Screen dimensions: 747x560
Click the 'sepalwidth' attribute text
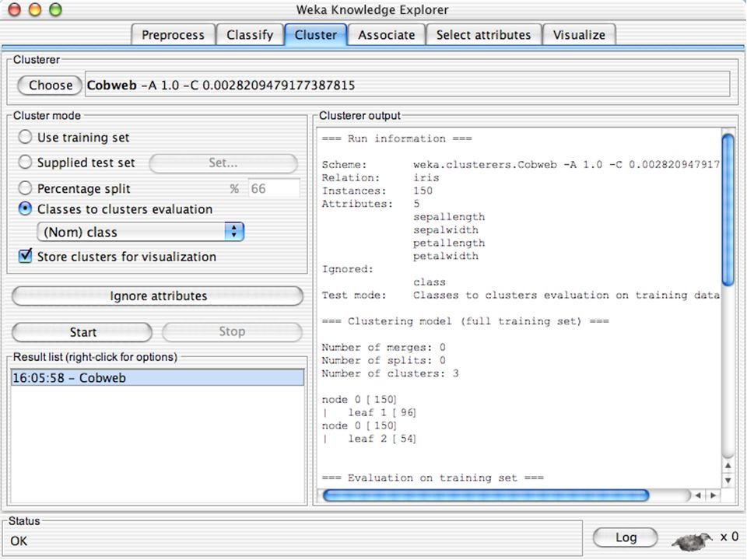point(445,229)
